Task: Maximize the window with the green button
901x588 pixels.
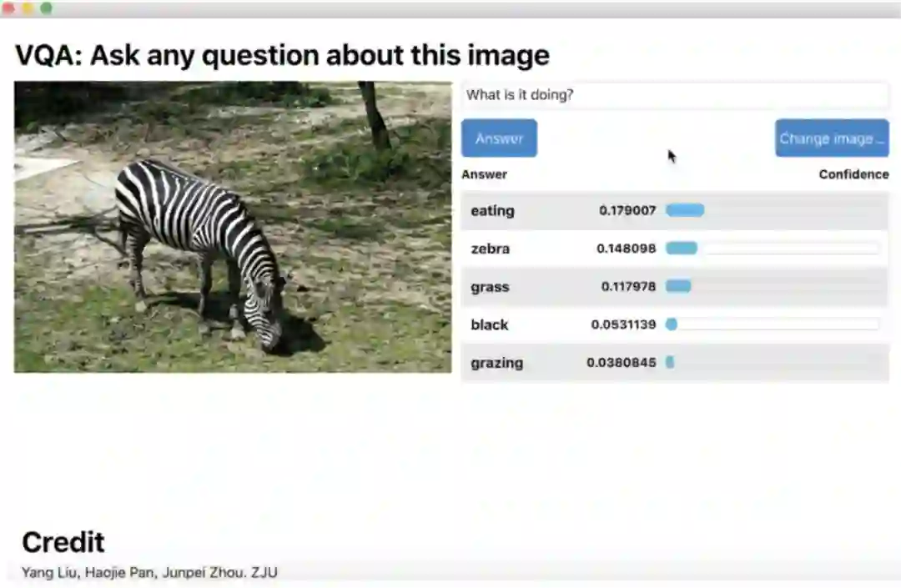Action: (x=46, y=8)
